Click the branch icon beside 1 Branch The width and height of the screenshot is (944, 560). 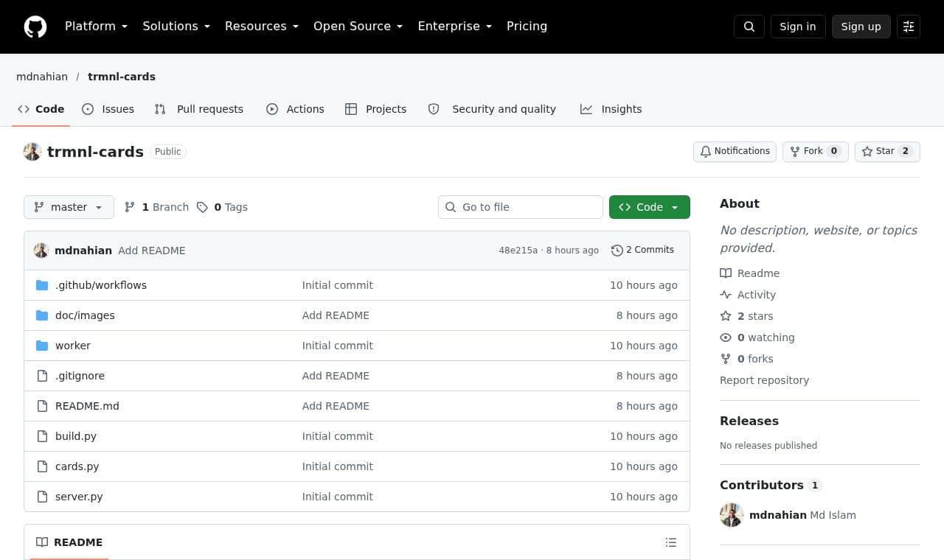[130, 207]
